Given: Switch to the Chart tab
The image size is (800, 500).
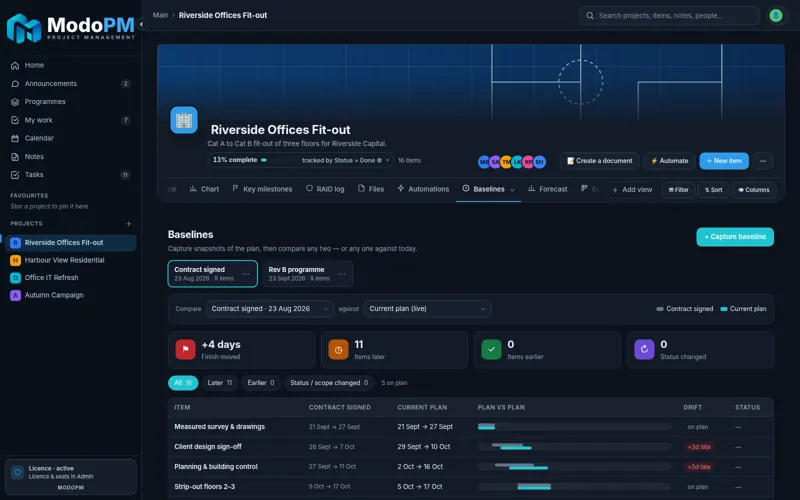Looking at the screenshot, I should (x=204, y=189).
